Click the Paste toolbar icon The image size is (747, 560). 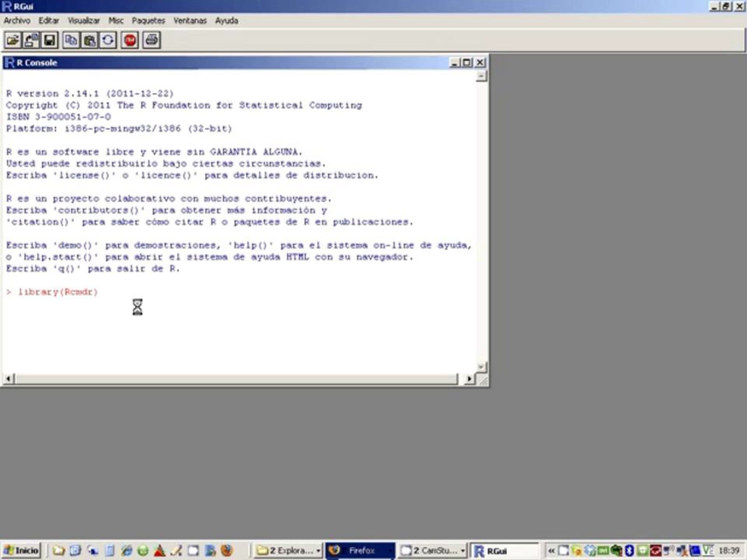(x=90, y=40)
